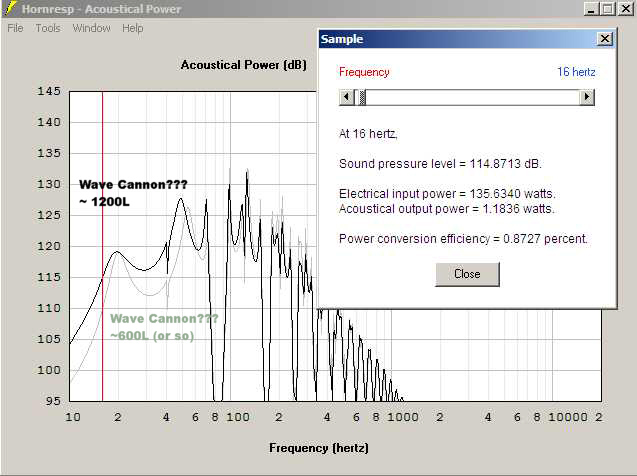Click the Close button in Sample dialog
The width and height of the screenshot is (637, 476).
pyautogui.click(x=467, y=274)
